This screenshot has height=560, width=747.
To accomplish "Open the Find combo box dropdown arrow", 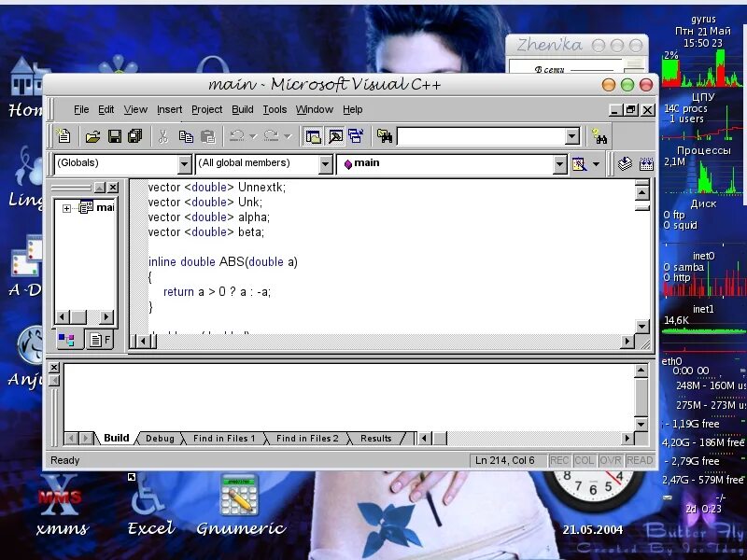I will coord(572,136).
